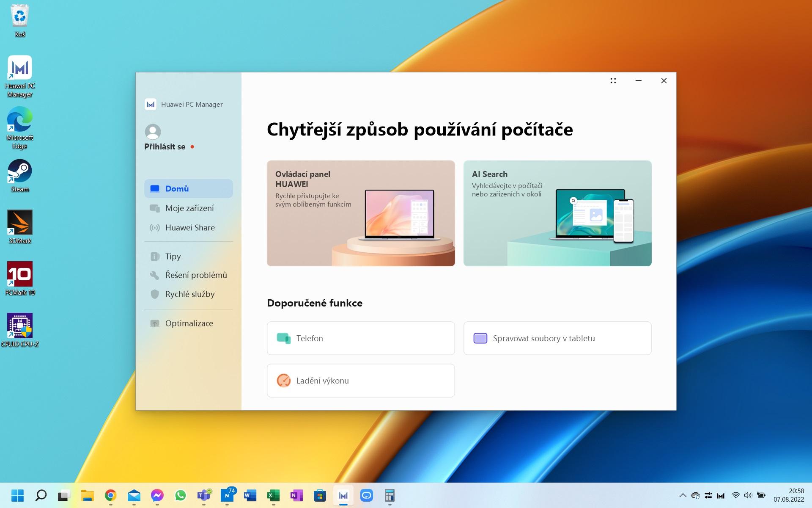The image size is (812, 508).
Task: Open OneNote from taskbar
Action: [297, 495]
